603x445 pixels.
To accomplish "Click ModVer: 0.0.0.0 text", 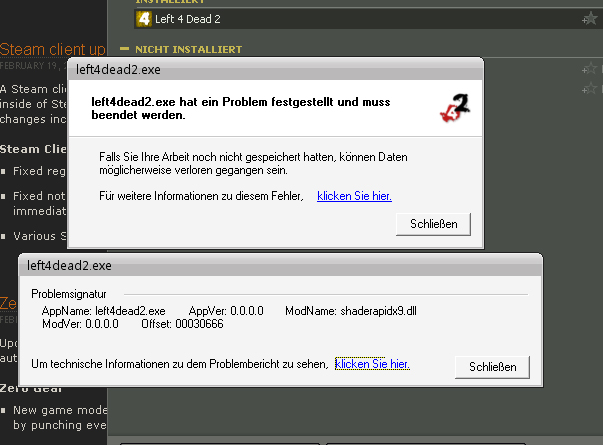I will coord(80,324).
